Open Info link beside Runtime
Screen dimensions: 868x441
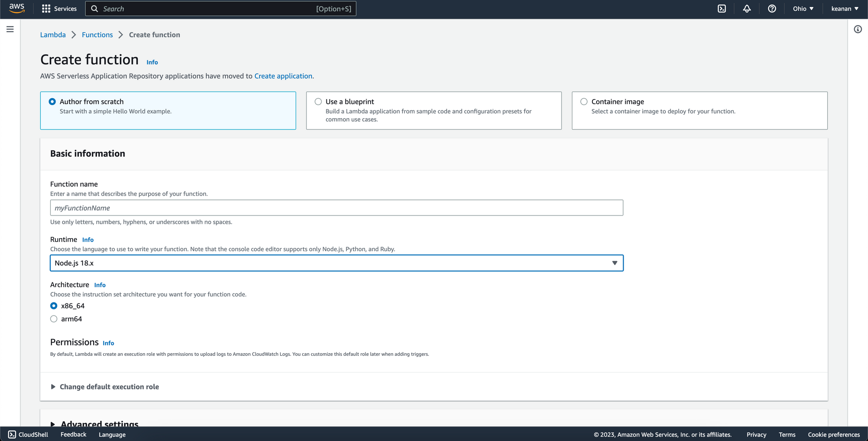point(88,240)
